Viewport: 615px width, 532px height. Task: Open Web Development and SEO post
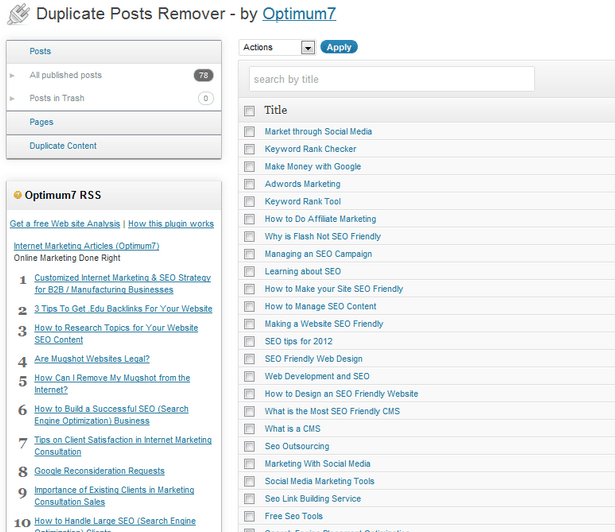pyautogui.click(x=317, y=376)
